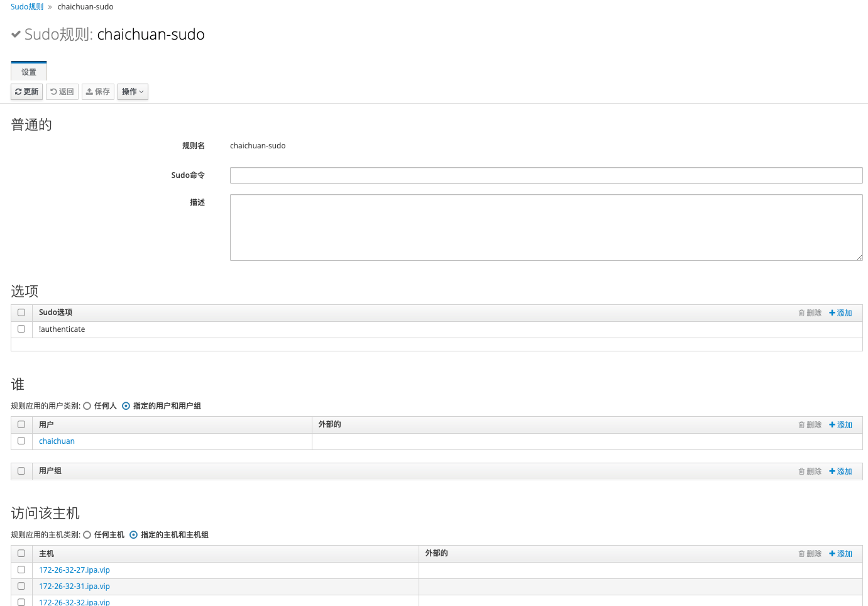
Task: Select checkbox for host 172-26-32-27.ipa.vip
Action: [x=21, y=570]
